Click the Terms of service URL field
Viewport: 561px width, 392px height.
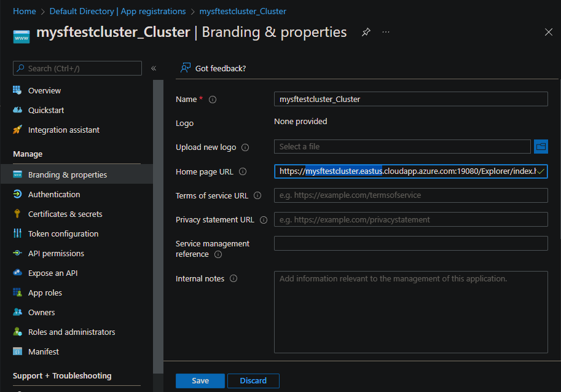coord(410,195)
